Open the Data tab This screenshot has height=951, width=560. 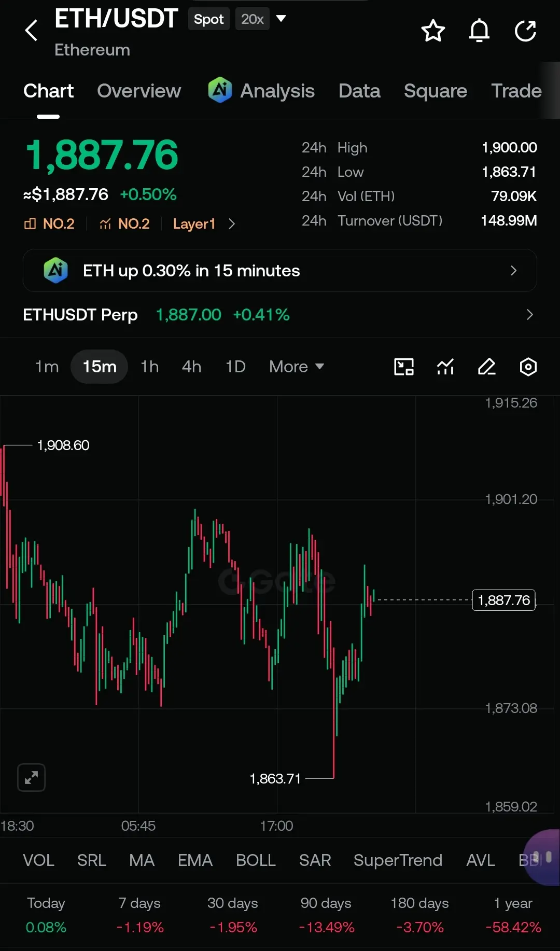pyautogui.click(x=359, y=91)
